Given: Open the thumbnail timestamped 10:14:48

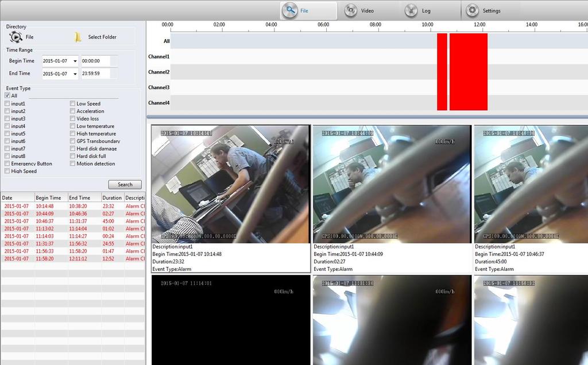Looking at the screenshot, I should [231, 184].
